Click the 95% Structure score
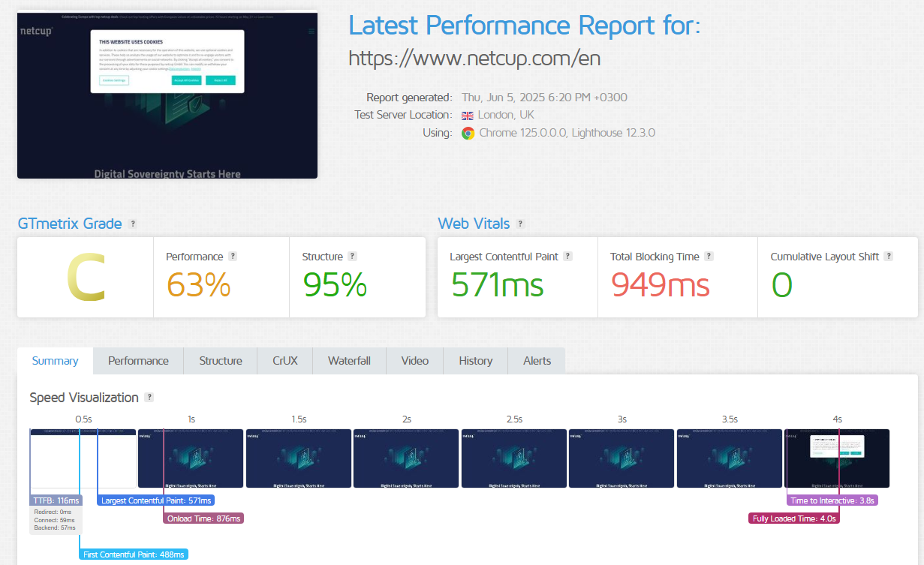The image size is (924, 565). pyautogui.click(x=335, y=284)
